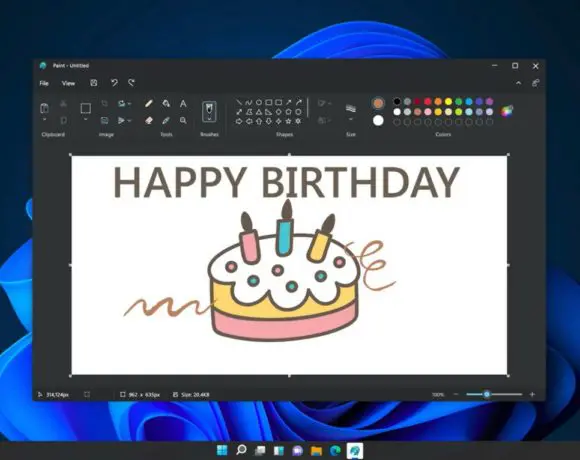
Task: Collapse the ribbon with the chevron
Action: [519, 83]
